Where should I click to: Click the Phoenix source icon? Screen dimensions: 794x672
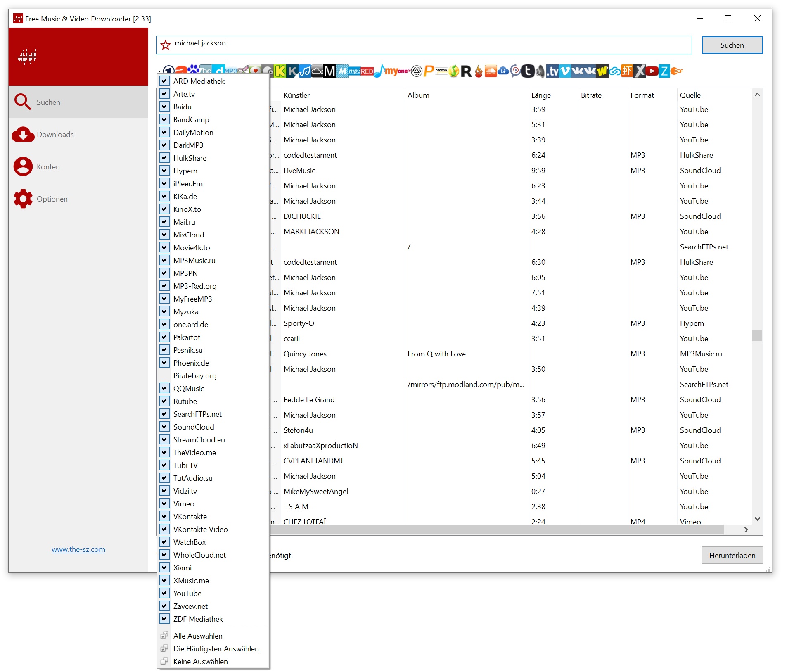(x=441, y=70)
